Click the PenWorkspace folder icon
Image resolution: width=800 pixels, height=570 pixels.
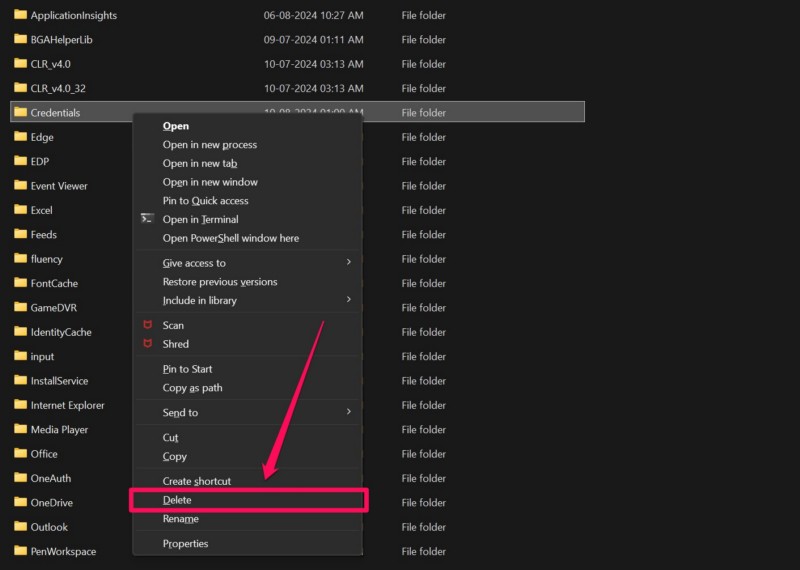coord(20,551)
